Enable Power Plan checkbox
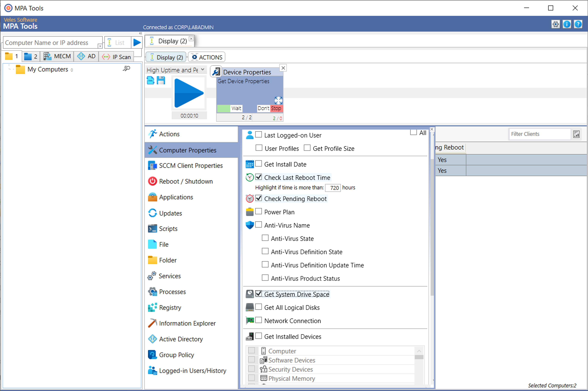The height and width of the screenshot is (391, 588). pos(259,211)
